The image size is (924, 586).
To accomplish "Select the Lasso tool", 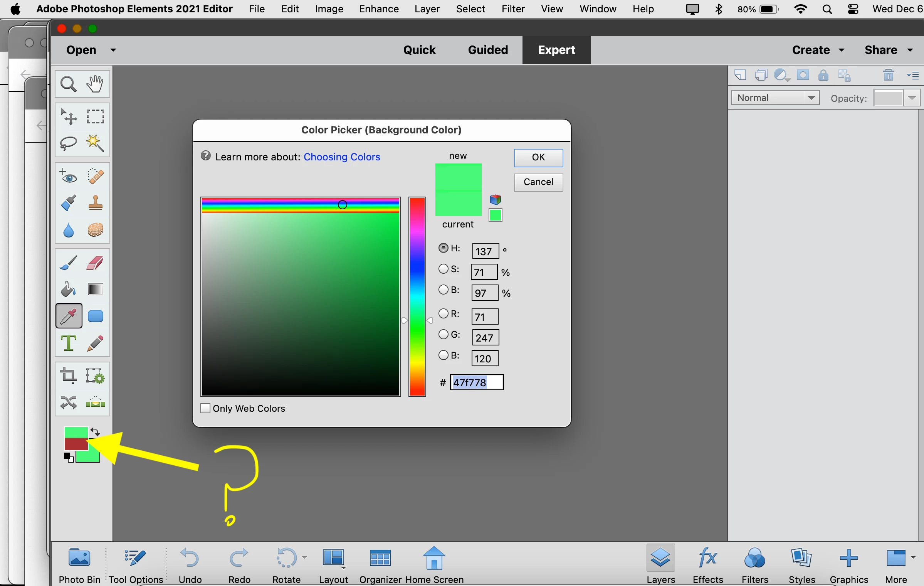I will click(69, 143).
